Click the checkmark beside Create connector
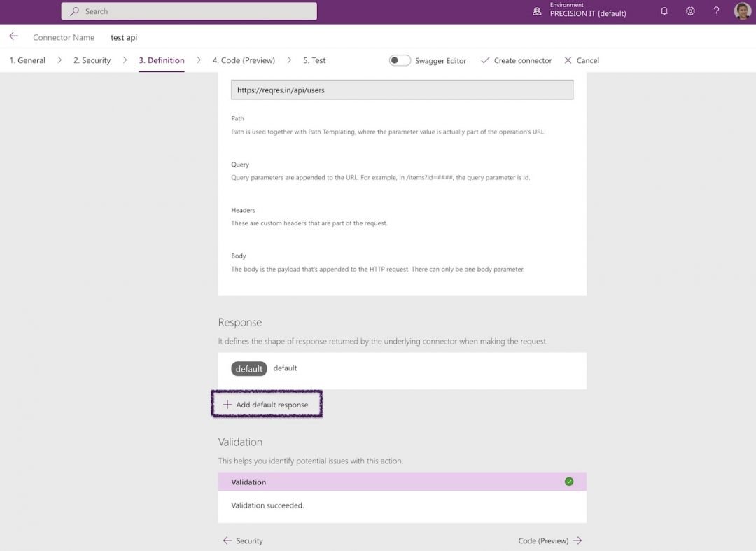756x551 pixels. (484, 60)
